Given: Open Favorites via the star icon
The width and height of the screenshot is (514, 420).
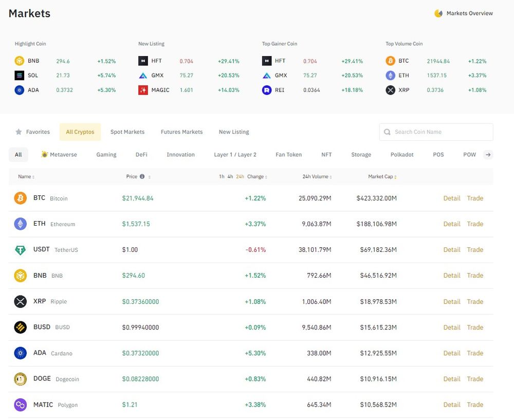Looking at the screenshot, I should point(19,132).
